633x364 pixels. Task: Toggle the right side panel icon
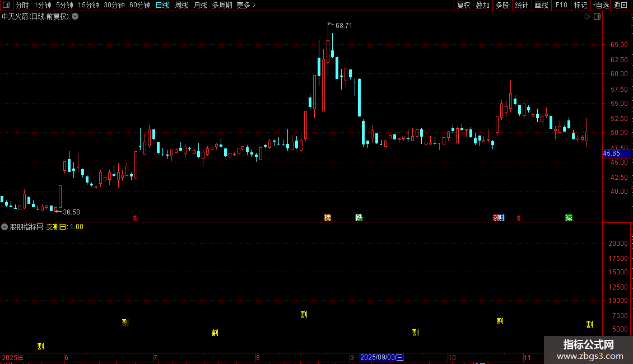coord(597,17)
